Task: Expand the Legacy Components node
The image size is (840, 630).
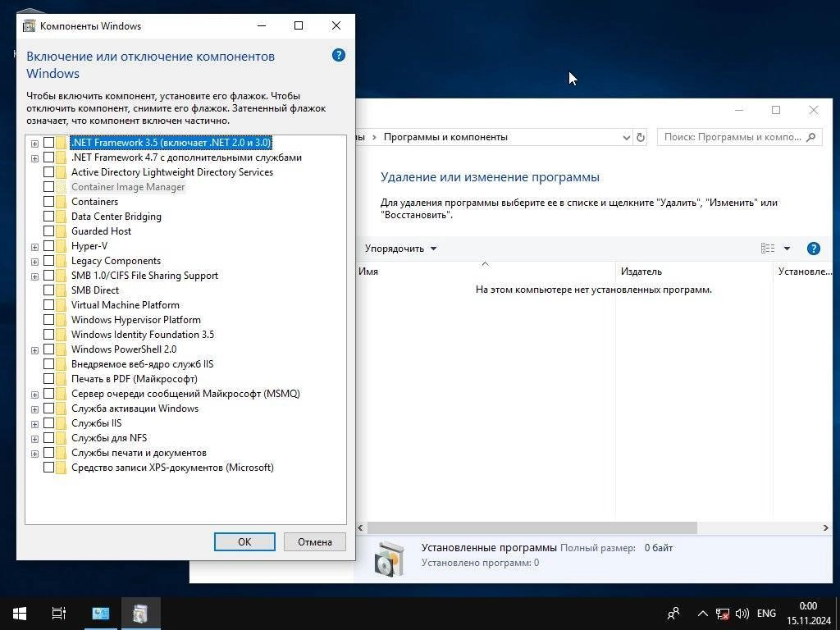Action: point(34,262)
